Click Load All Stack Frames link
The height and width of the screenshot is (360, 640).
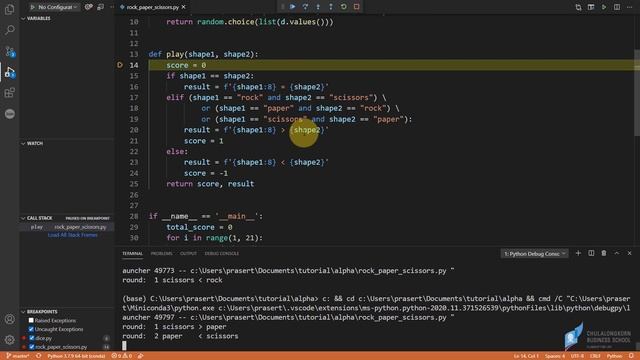click(x=73, y=235)
